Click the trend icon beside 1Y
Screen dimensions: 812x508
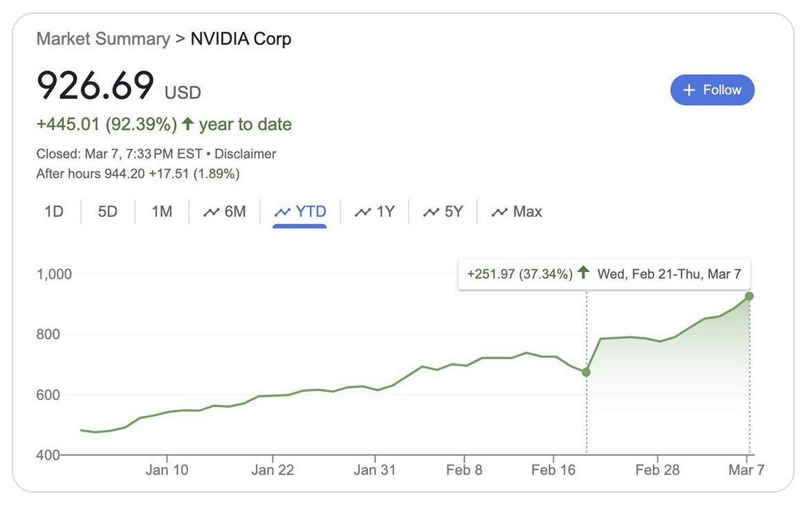coord(362,212)
